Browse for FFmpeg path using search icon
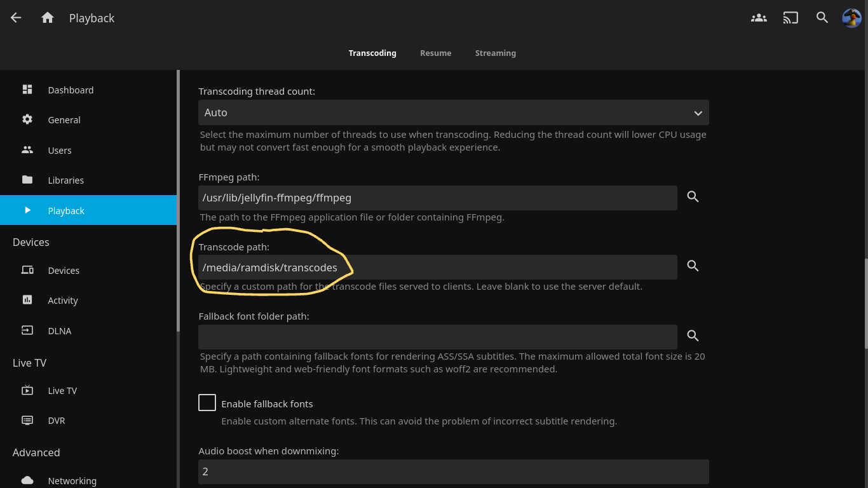This screenshot has width=868, height=488. [693, 197]
